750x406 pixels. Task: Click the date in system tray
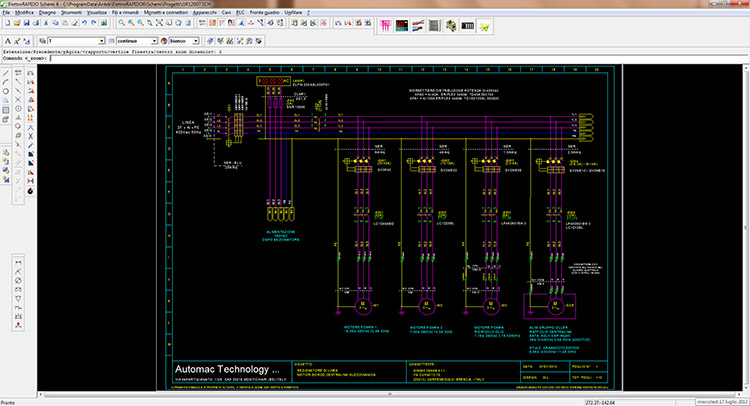click(x=722, y=402)
